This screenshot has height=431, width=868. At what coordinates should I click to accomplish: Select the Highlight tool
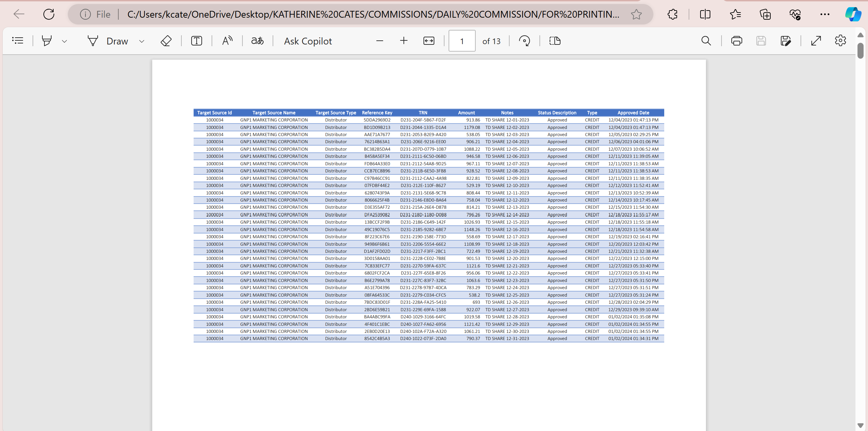pos(47,41)
